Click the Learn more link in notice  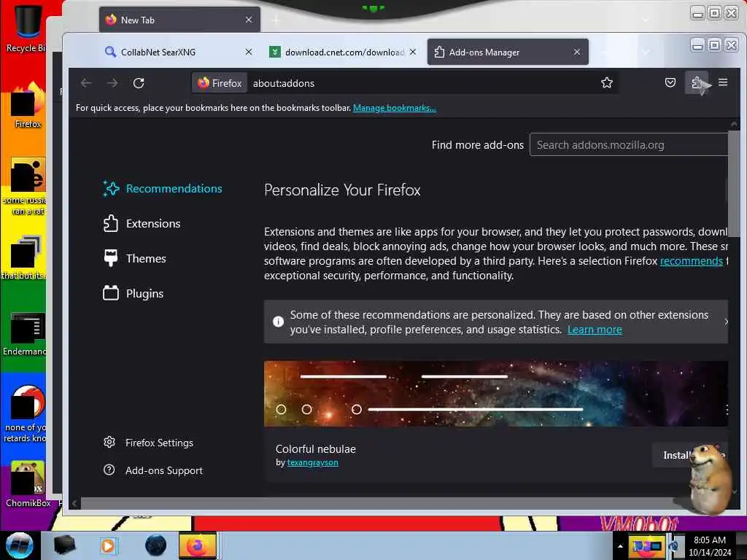595,330
